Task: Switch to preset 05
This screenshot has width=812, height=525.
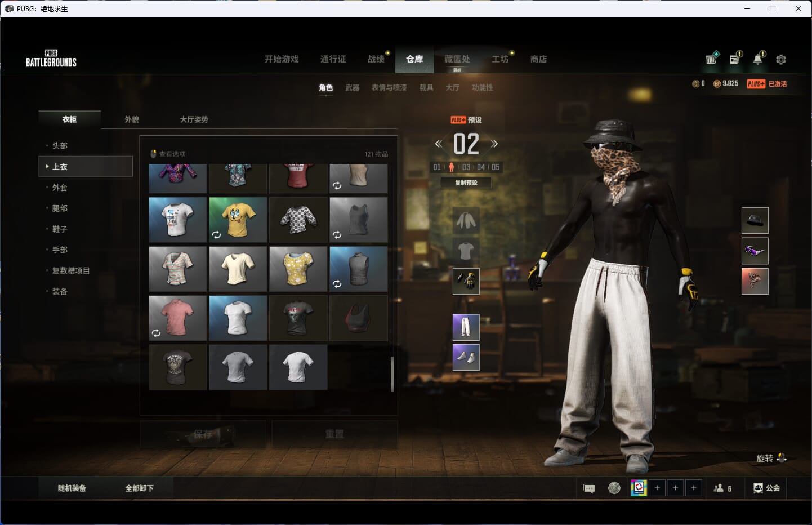Action: pos(496,167)
